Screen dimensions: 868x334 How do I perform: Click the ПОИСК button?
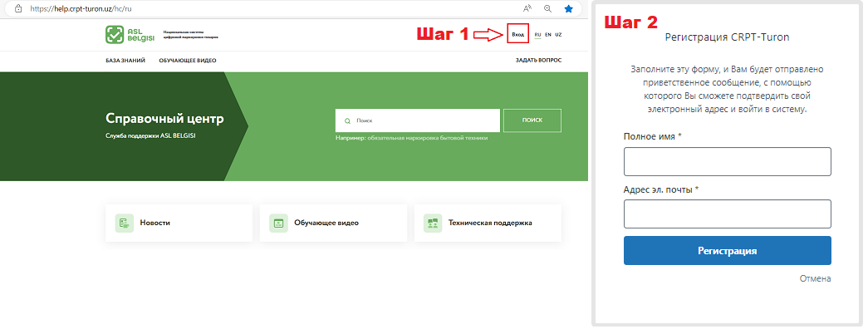coord(532,120)
